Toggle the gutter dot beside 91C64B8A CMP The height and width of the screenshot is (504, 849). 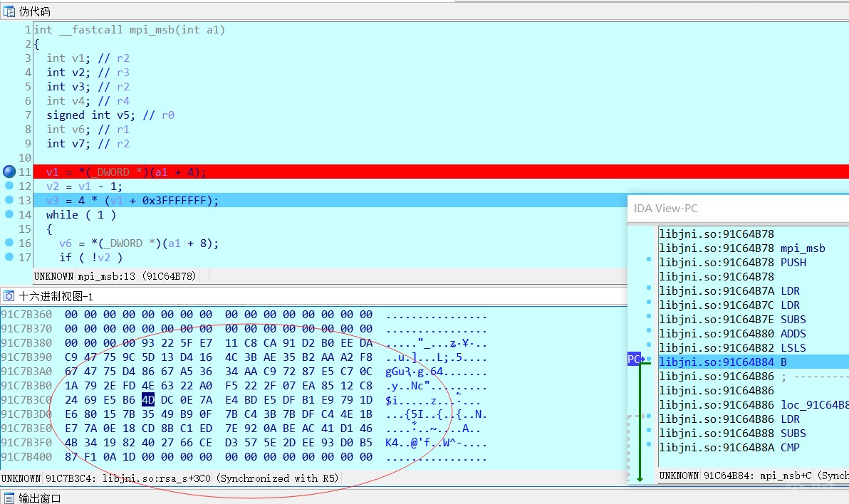[x=649, y=444]
